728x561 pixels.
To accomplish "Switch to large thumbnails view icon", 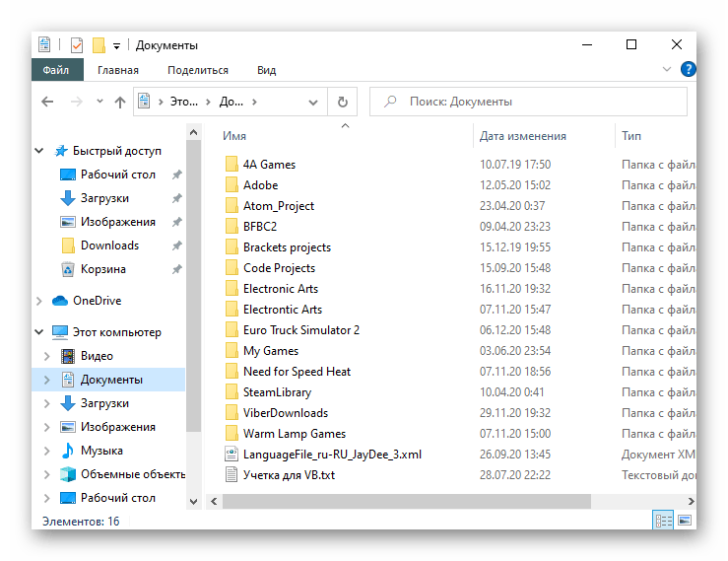I will [x=685, y=521].
